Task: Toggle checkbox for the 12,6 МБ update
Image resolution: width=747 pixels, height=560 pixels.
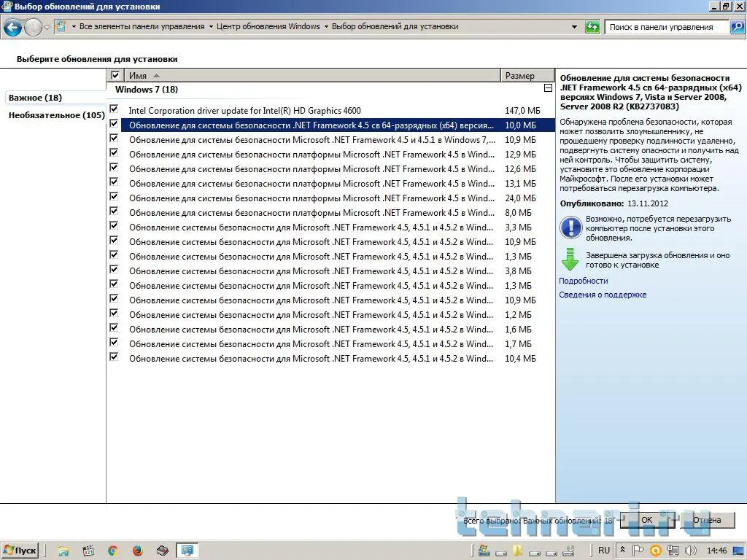Action: (x=114, y=167)
